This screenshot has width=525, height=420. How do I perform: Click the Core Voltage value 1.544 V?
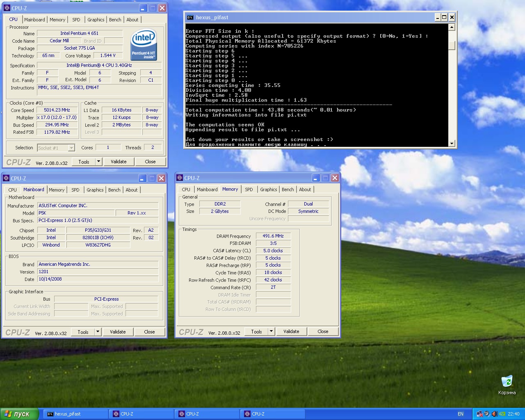point(108,55)
